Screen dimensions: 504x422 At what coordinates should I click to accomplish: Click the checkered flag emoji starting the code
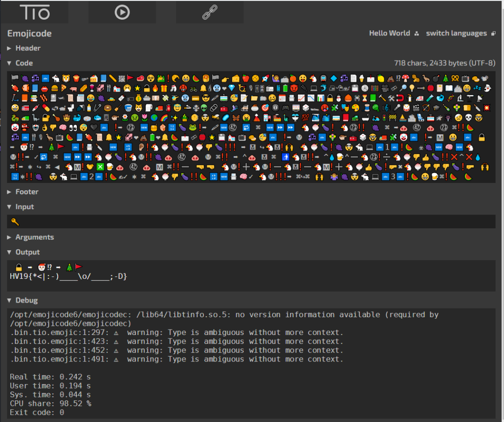[x=15, y=78]
